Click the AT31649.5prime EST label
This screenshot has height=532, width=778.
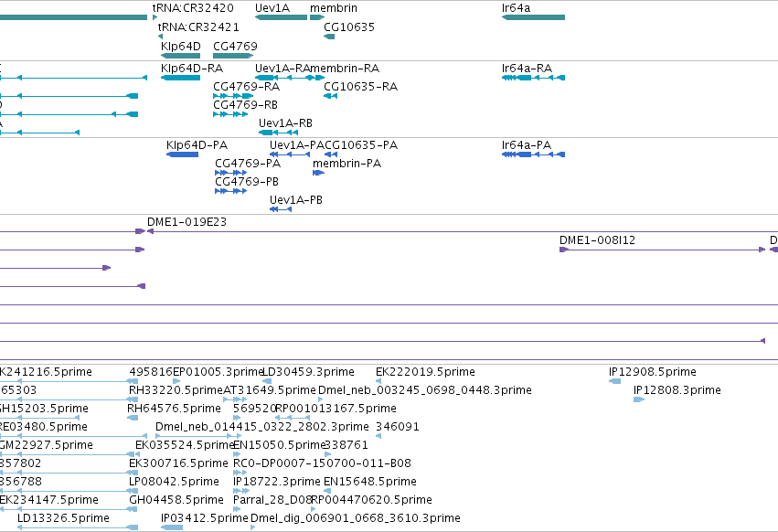pyautogui.click(x=270, y=390)
